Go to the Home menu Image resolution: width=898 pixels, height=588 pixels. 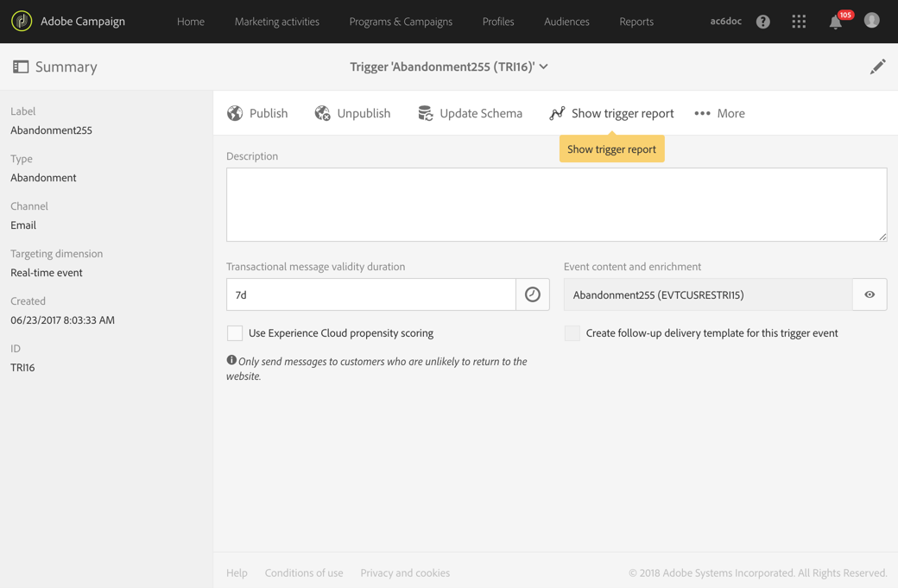[191, 22]
